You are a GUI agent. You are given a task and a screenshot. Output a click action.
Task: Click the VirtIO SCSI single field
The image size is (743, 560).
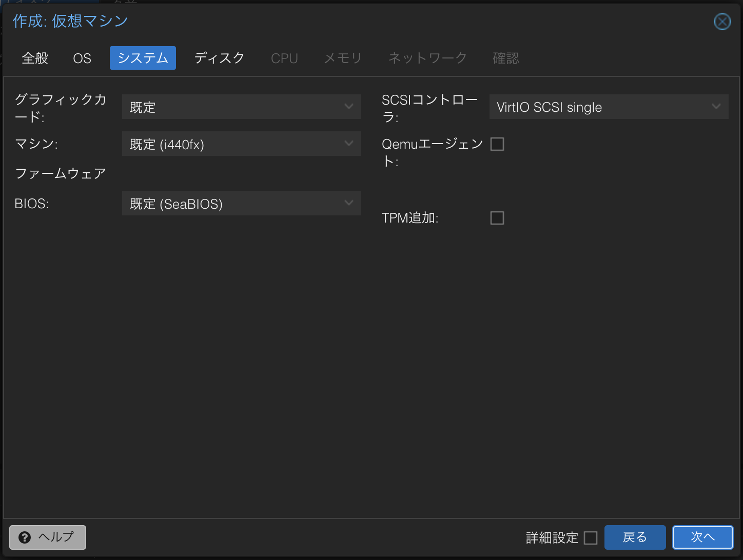click(609, 107)
